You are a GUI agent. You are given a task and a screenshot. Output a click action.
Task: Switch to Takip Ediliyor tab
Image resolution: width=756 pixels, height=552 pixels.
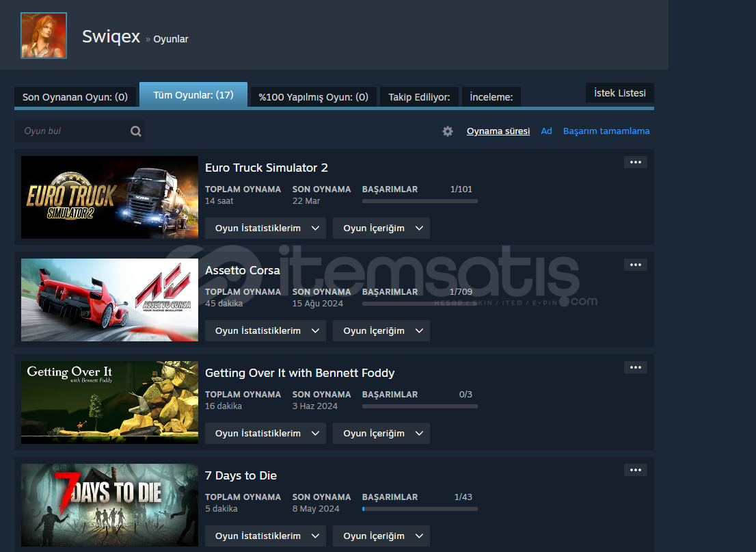419,97
